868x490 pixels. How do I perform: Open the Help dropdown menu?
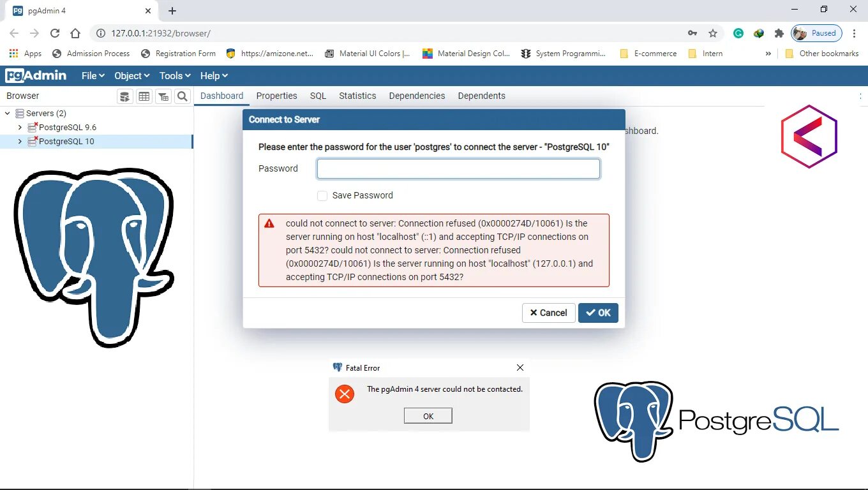point(214,75)
